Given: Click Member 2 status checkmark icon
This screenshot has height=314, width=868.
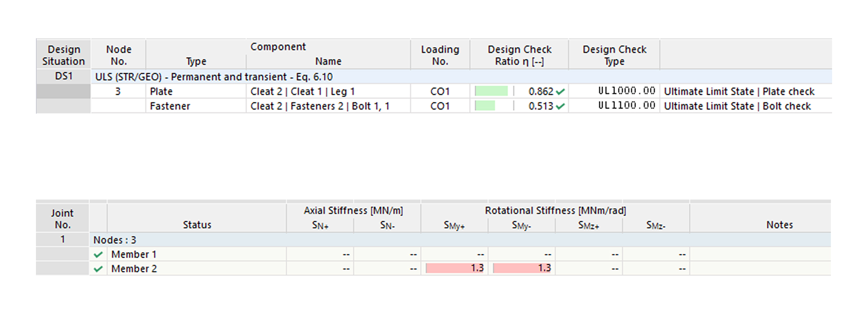Looking at the screenshot, I should [x=98, y=269].
